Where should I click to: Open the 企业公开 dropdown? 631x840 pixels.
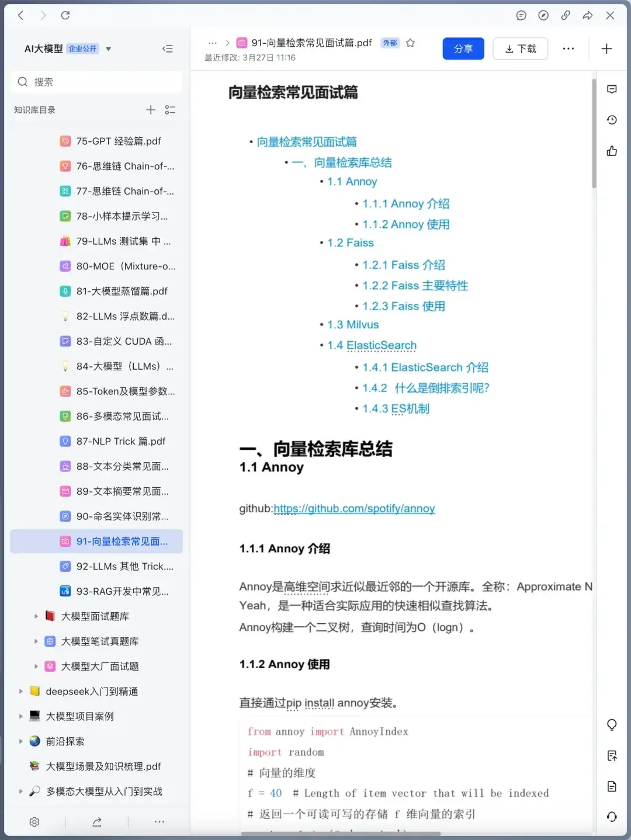[108, 49]
